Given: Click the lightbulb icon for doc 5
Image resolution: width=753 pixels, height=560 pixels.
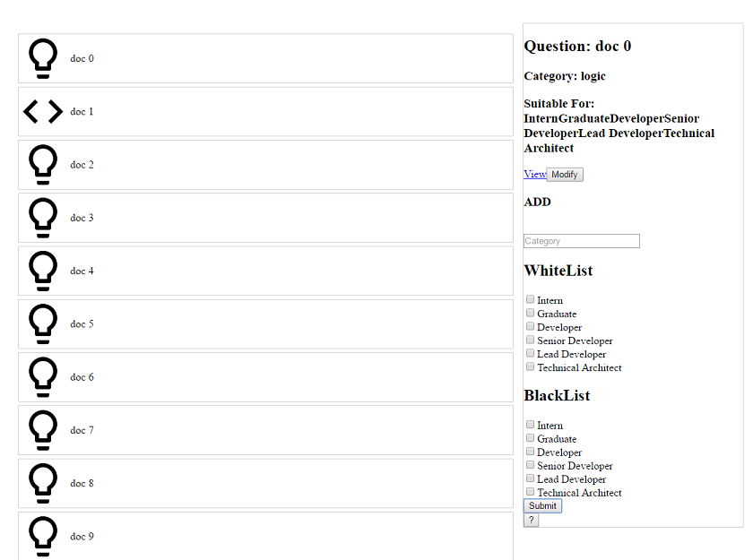Looking at the screenshot, I should pos(43,324).
